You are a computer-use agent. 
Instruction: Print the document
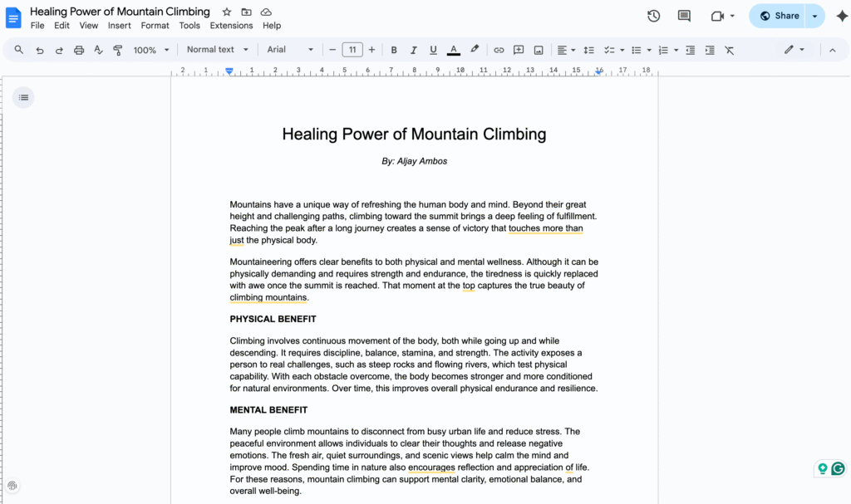tap(79, 50)
